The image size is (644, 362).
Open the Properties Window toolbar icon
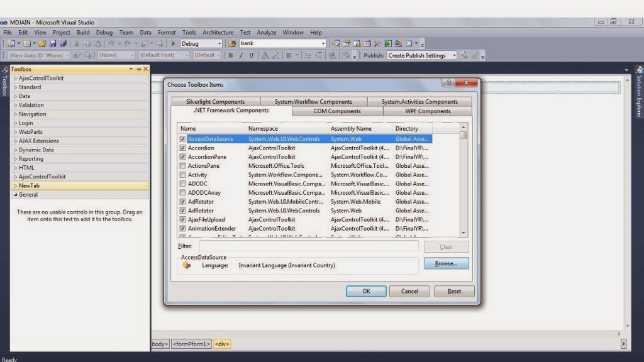click(x=347, y=43)
